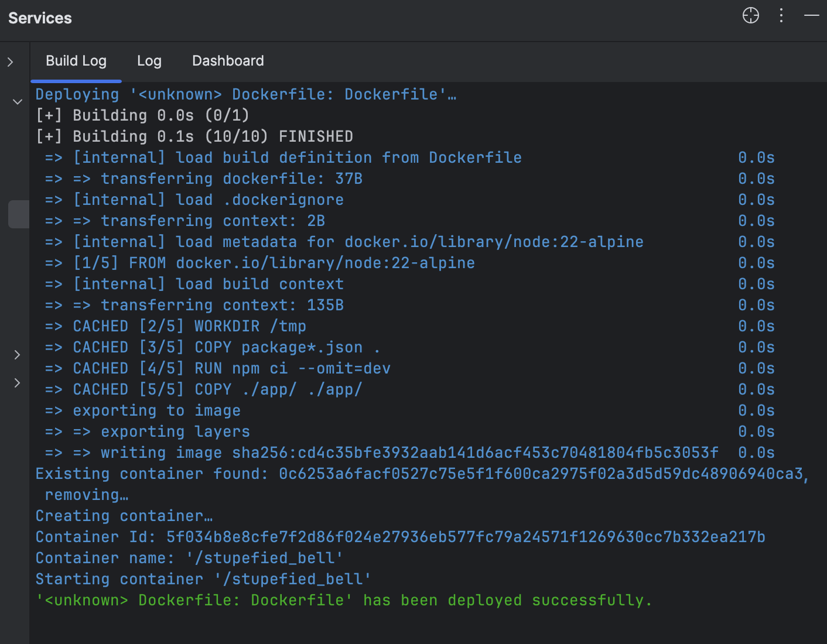Click the expand arrow at sidebar top

point(11,61)
